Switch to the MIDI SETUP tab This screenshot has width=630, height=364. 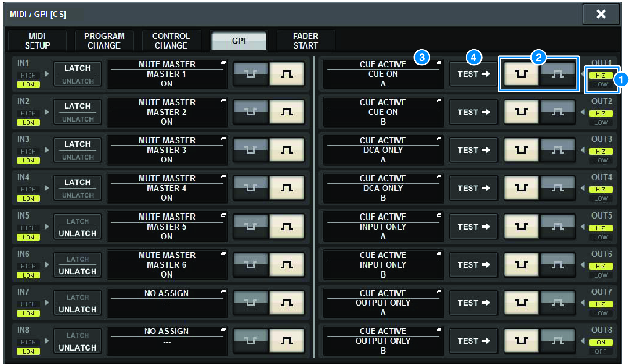pos(37,41)
